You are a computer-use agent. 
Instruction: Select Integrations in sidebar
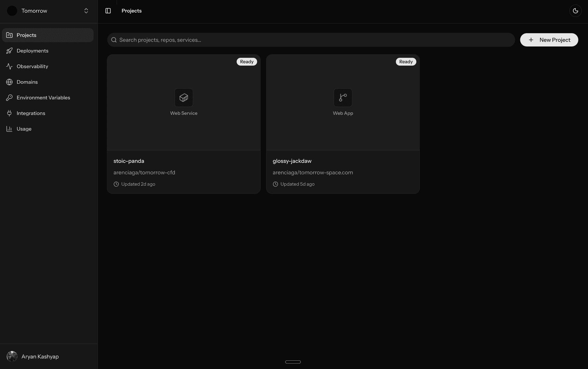(48, 113)
